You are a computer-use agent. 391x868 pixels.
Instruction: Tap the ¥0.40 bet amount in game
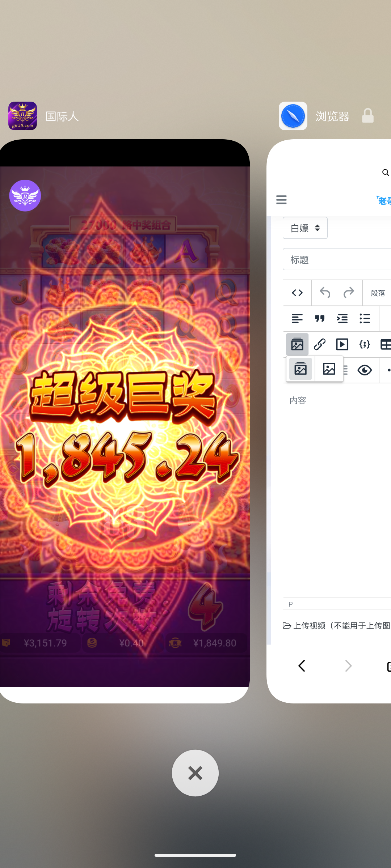click(131, 643)
